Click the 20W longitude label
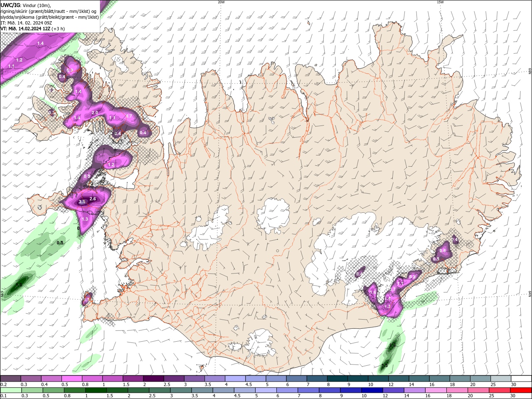Viewport: 532px width, 399px height. tap(221, 2)
